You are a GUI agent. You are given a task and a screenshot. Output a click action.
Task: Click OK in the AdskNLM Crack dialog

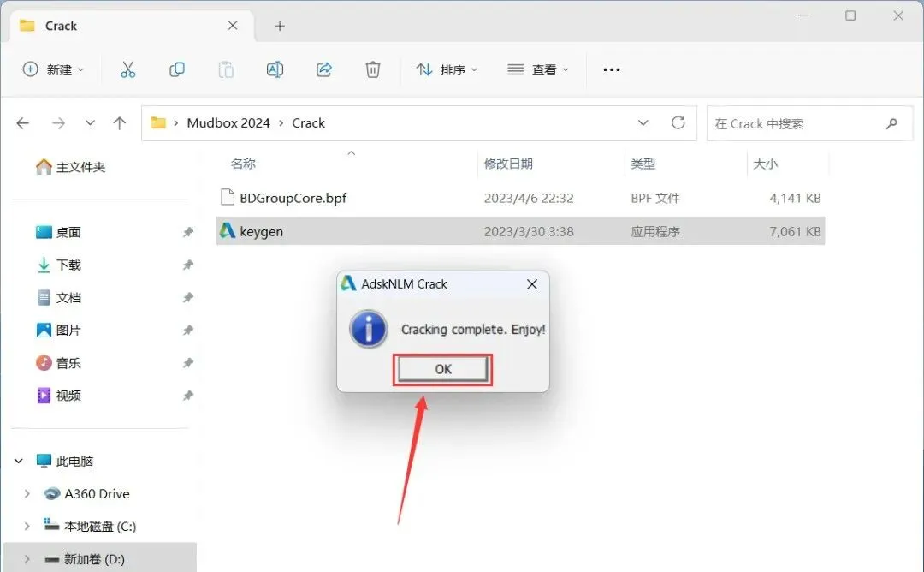[442, 369]
